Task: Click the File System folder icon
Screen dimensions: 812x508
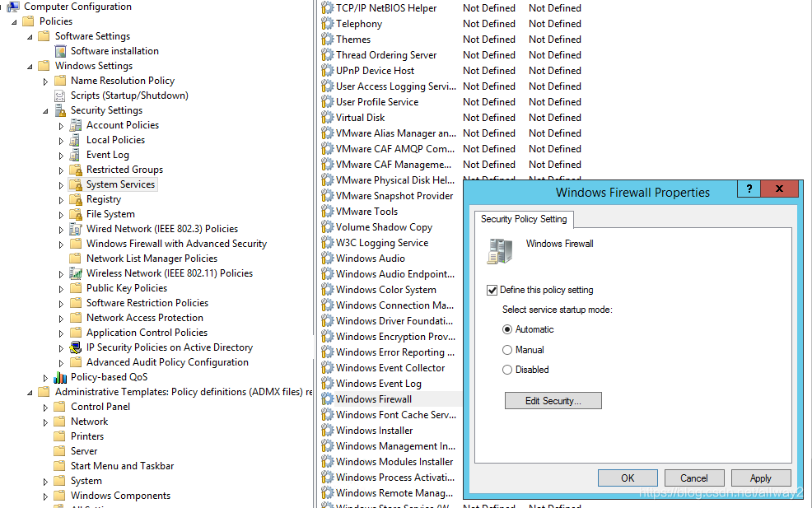Action: pyautogui.click(x=76, y=214)
